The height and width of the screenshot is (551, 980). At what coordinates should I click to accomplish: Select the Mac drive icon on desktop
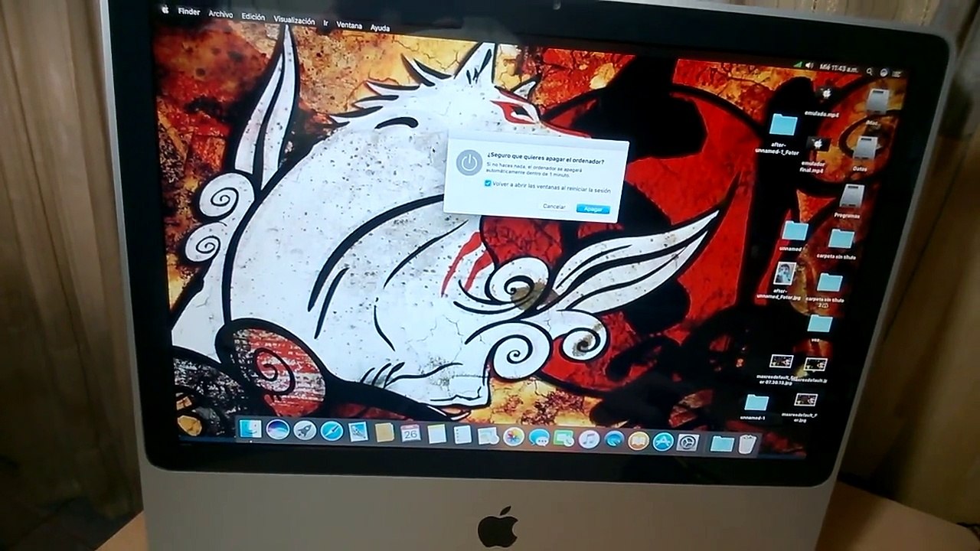(x=877, y=103)
